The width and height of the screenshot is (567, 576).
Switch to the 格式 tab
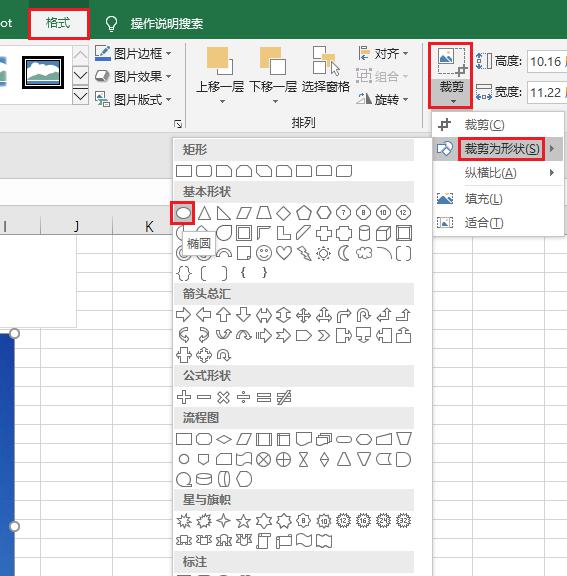pyautogui.click(x=58, y=24)
